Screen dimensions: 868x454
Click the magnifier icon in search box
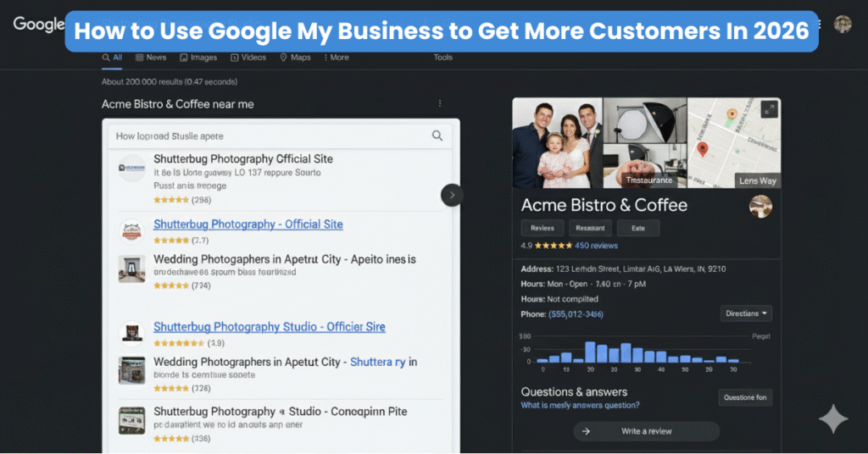[437, 136]
